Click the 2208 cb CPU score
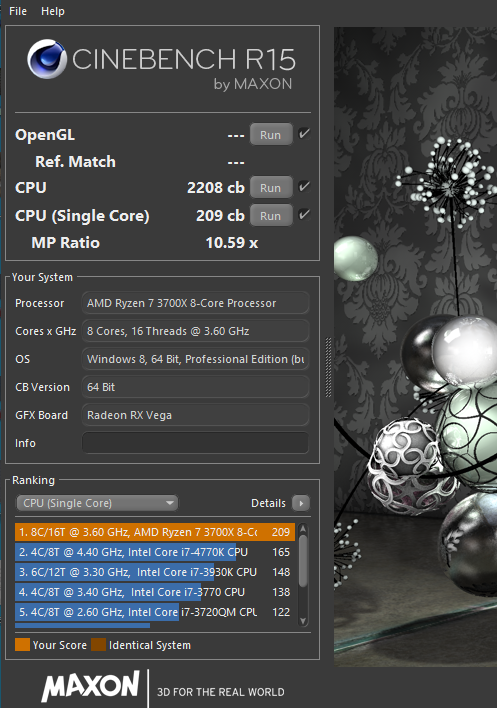Viewport: 497px width, 708px height. 216,187
